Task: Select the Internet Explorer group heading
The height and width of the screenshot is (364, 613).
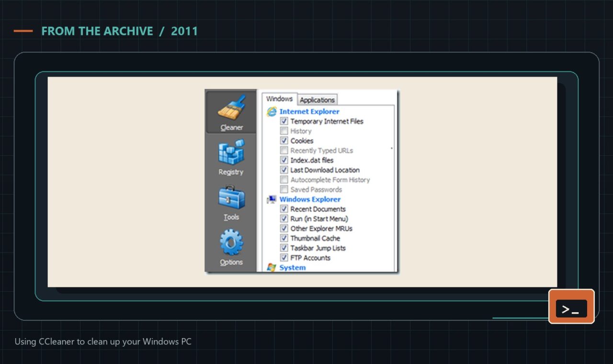Action: [x=309, y=112]
